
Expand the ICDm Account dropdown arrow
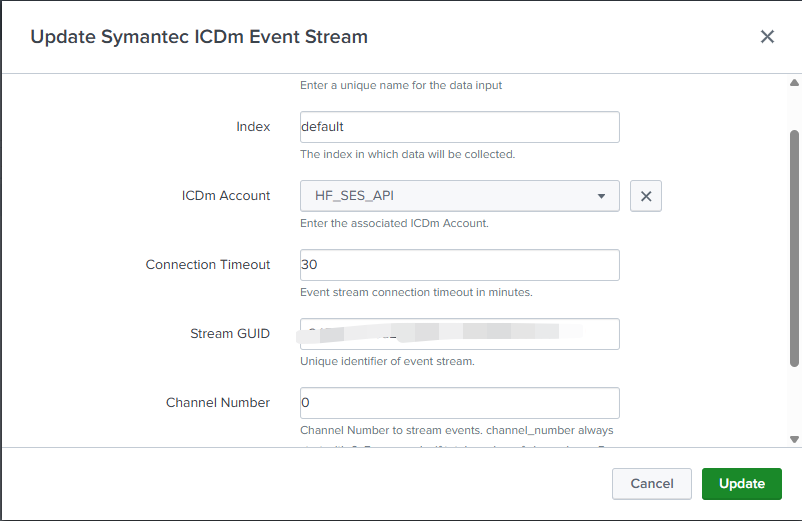coord(601,197)
